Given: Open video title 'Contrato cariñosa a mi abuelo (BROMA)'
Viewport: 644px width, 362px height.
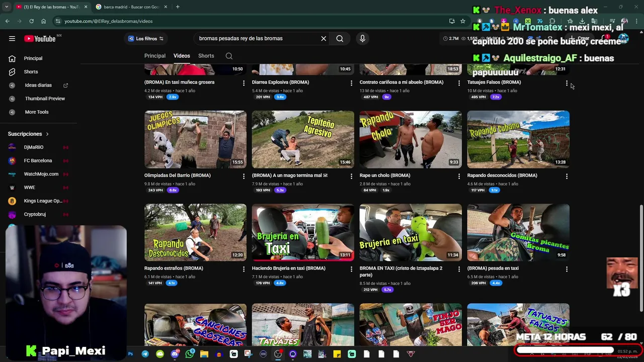Looking at the screenshot, I should click(x=401, y=82).
